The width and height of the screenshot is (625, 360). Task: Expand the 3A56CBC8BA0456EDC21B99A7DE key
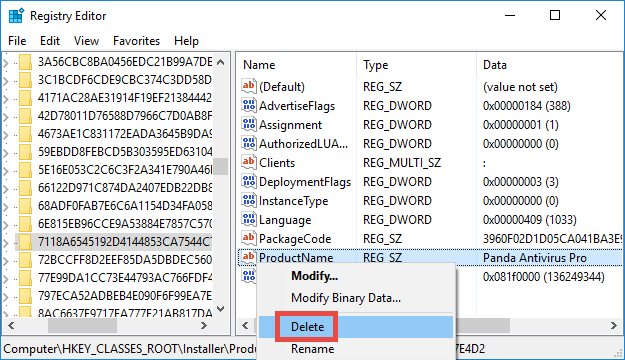point(6,63)
